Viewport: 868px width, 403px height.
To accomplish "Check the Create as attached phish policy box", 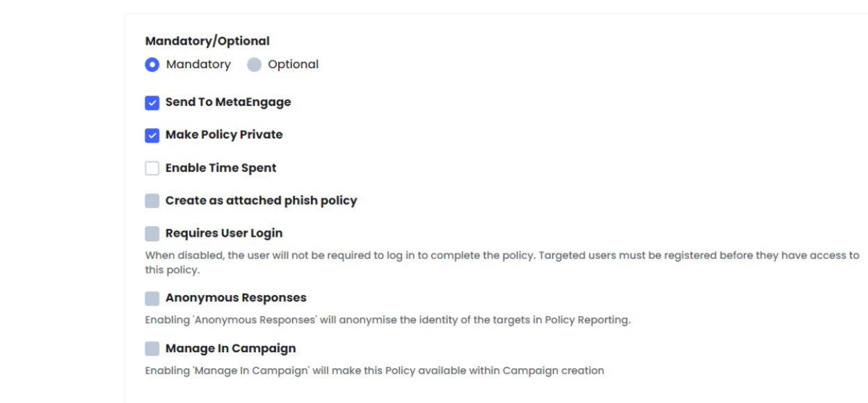I will tap(152, 200).
